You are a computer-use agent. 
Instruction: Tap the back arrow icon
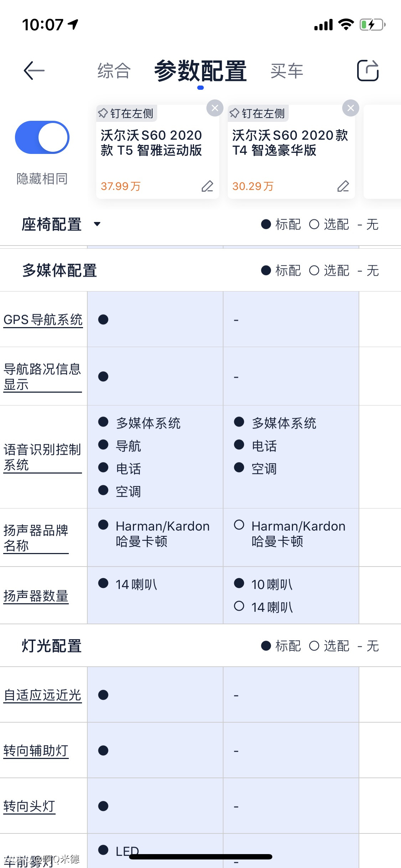(x=34, y=71)
